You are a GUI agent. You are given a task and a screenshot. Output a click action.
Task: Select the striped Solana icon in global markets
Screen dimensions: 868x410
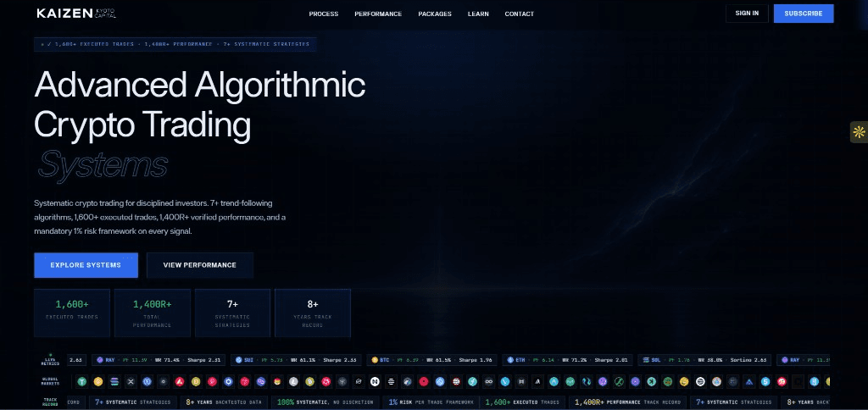tap(114, 381)
